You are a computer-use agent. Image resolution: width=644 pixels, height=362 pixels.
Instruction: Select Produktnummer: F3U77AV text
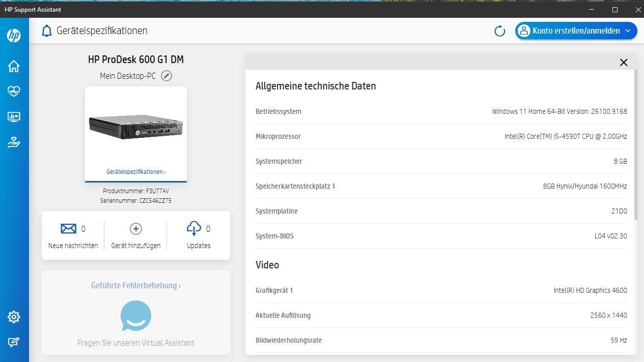click(x=136, y=192)
